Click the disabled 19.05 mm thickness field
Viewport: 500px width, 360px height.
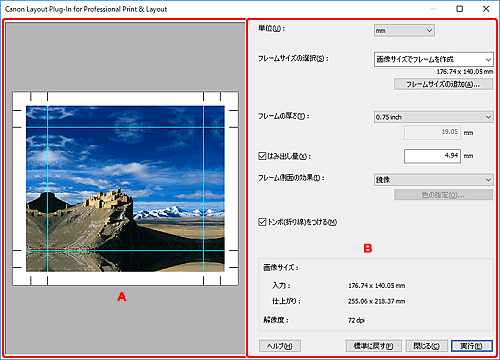tap(432, 132)
